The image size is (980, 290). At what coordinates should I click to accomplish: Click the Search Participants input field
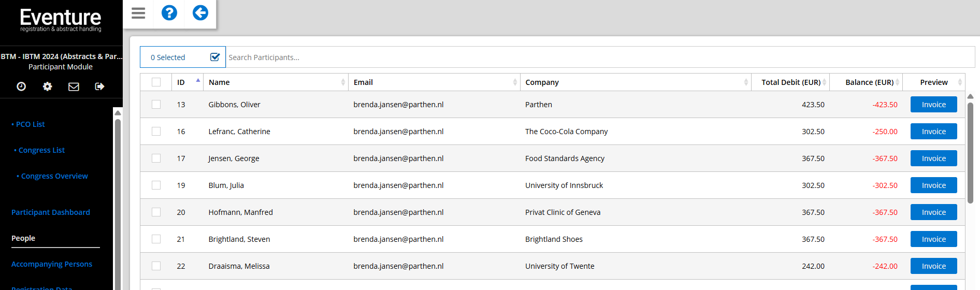point(600,57)
